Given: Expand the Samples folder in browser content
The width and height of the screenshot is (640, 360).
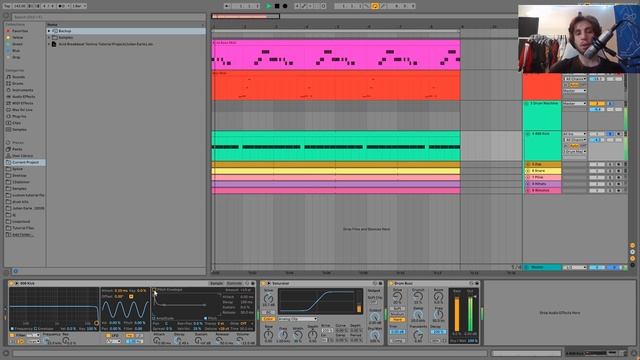Looking at the screenshot, I should point(49,38).
